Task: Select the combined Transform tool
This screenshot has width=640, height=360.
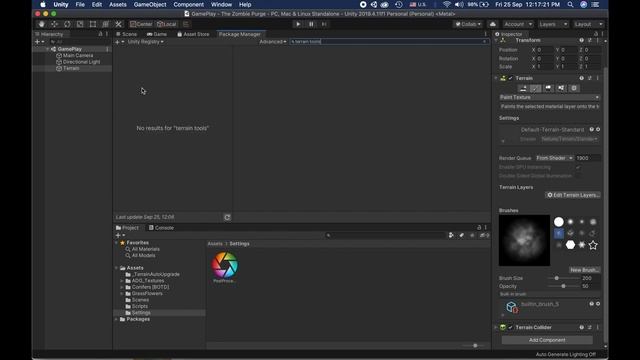Action: 105,24
